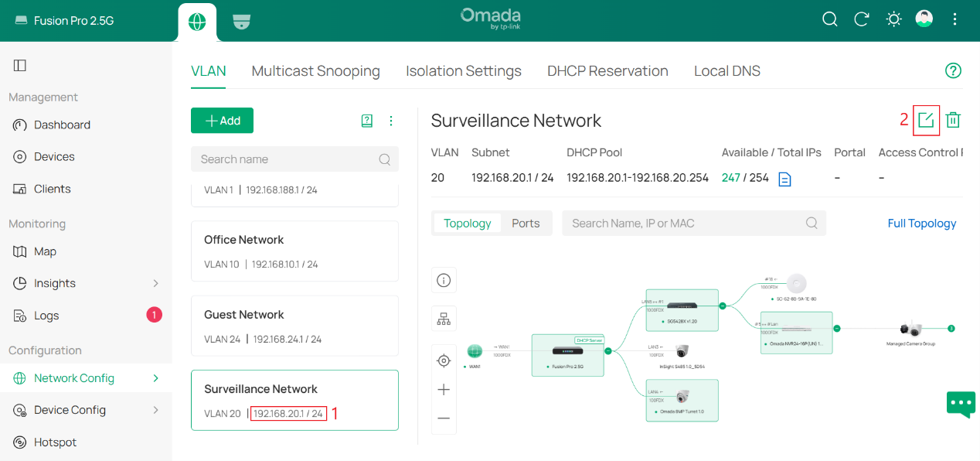Viewport: 980px width, 461px height.
Task: Click the Omada 8MP Turret camera node
Action: 682,400
